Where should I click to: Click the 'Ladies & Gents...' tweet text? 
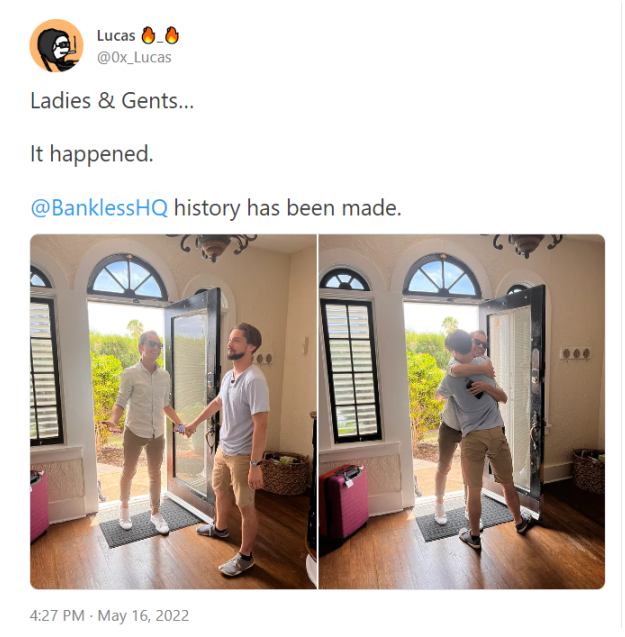click(x=112, y=101)
